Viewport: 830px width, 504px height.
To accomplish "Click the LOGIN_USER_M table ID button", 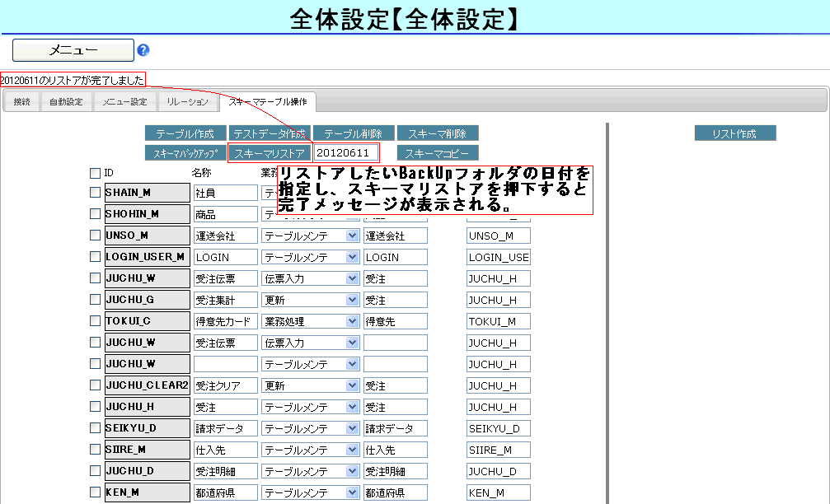I will click(x=146, y=257).
